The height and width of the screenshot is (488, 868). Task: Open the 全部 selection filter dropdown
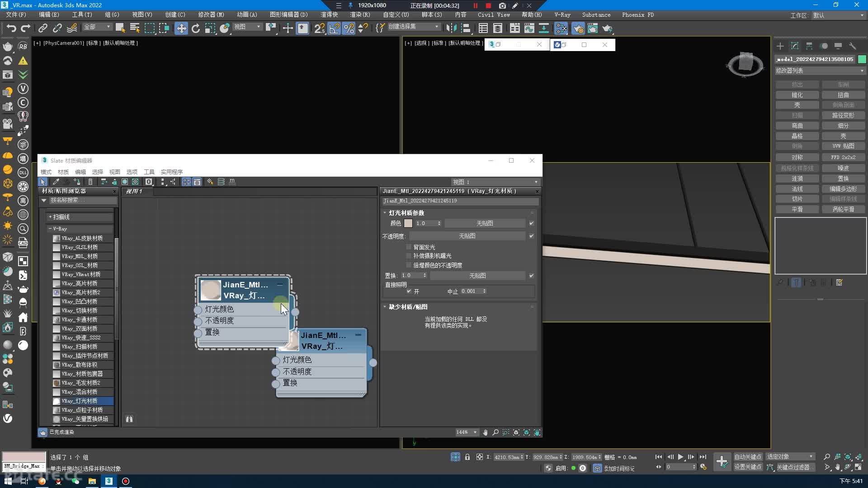click(97, 27)
